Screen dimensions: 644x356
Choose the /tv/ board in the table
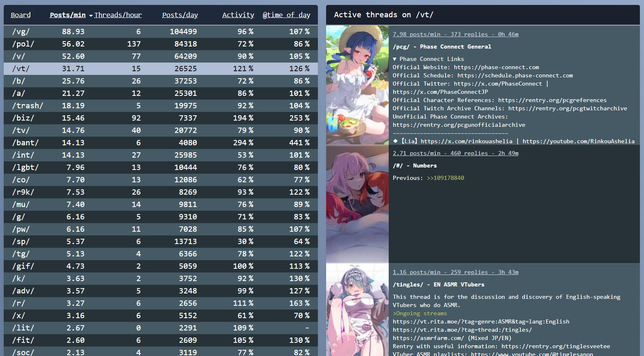pos(161,130)
